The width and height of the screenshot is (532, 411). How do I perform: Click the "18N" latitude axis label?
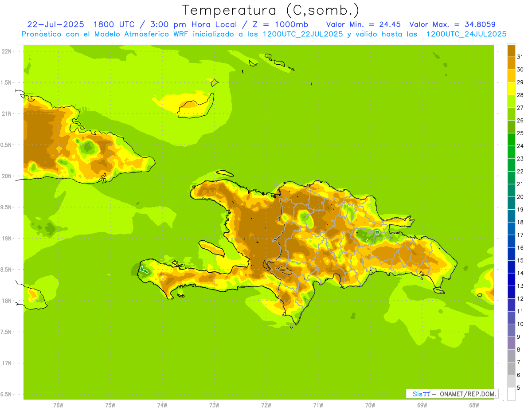tap(8, 301)
